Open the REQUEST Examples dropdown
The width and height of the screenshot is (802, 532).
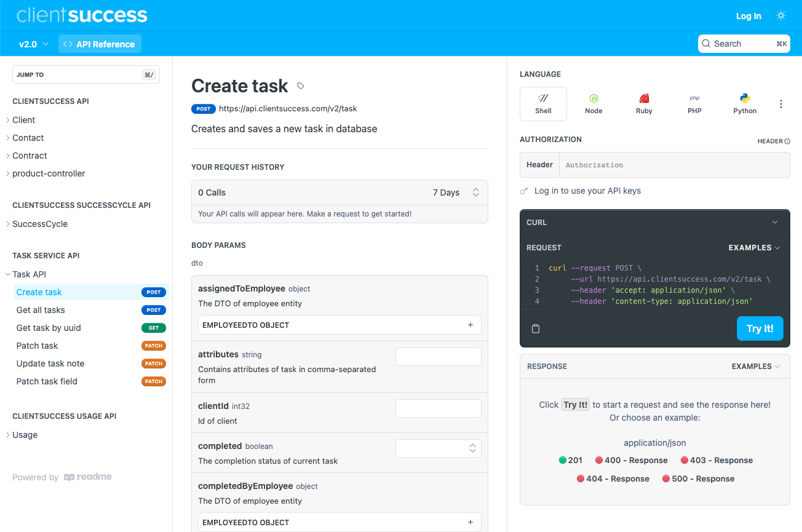pyautogui.click(x=755, y=248)
